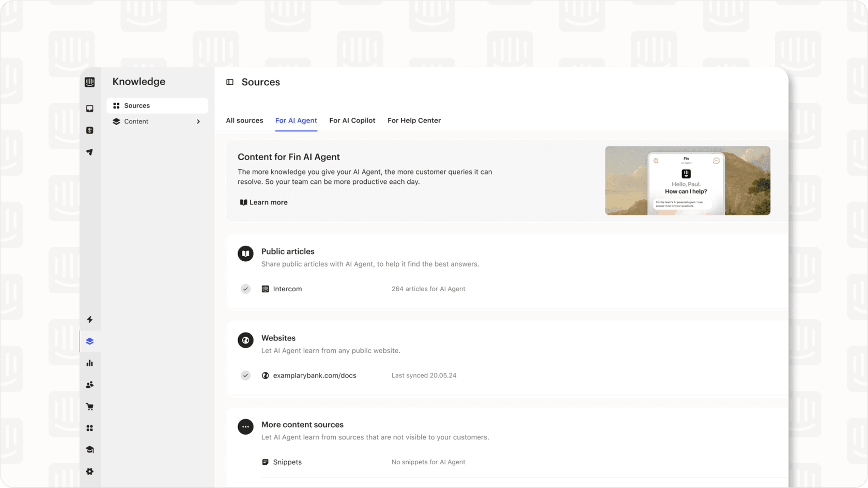The image size is (868, 488).
Task: Click the Public articles heading
Action: [x=288, y=251]
